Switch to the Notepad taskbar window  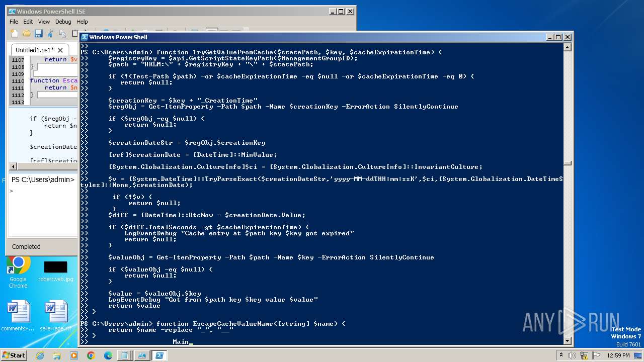124,355
